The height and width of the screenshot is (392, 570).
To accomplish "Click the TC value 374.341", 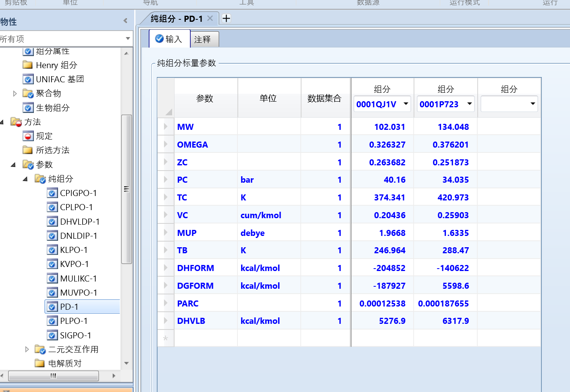I will pos(383,198).
